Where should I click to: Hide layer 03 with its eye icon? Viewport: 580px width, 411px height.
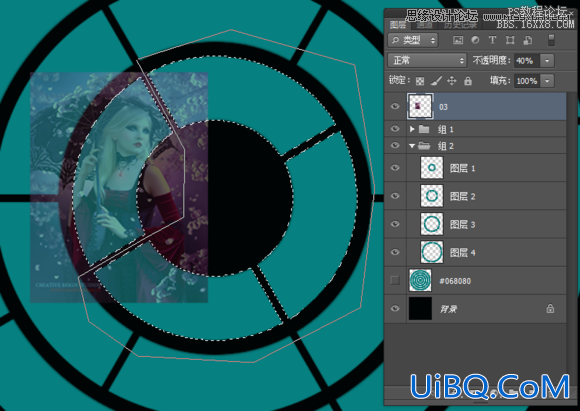(395, 107)
